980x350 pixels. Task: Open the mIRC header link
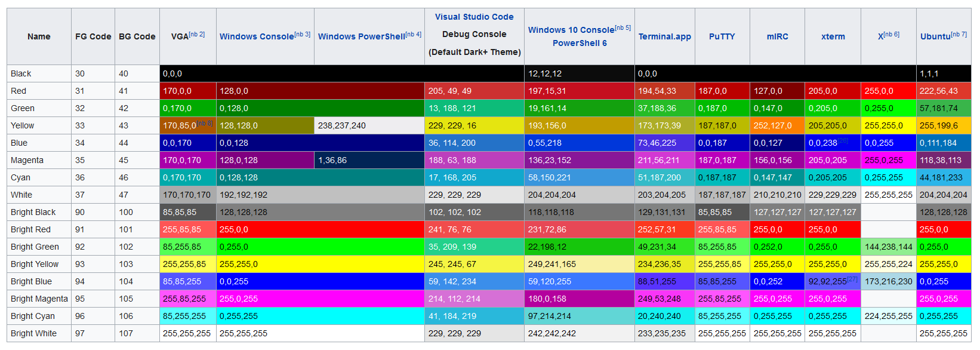[x=777, y=36]
